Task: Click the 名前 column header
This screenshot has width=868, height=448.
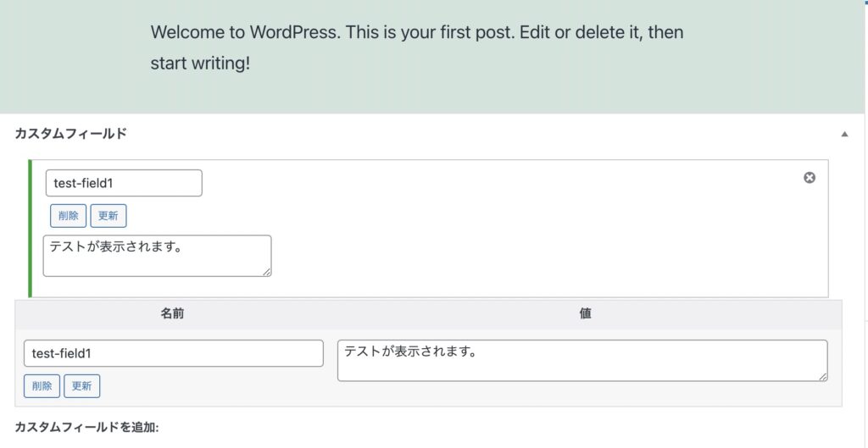Action: tap(173, 313)
